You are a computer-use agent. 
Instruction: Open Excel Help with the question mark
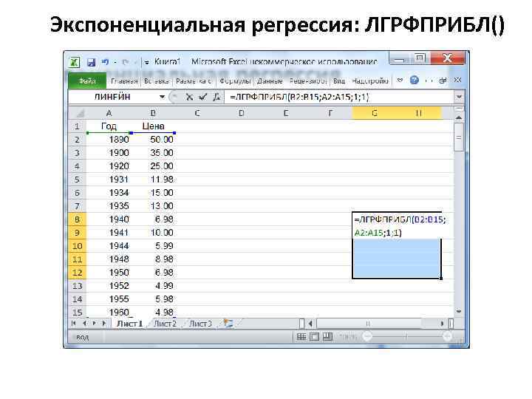415,80
